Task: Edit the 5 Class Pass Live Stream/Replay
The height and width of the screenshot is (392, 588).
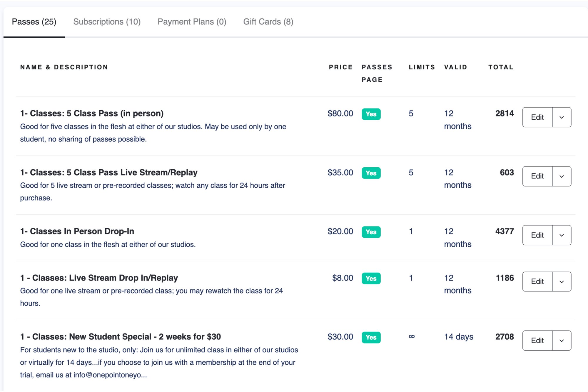Action: coord(537,176)
